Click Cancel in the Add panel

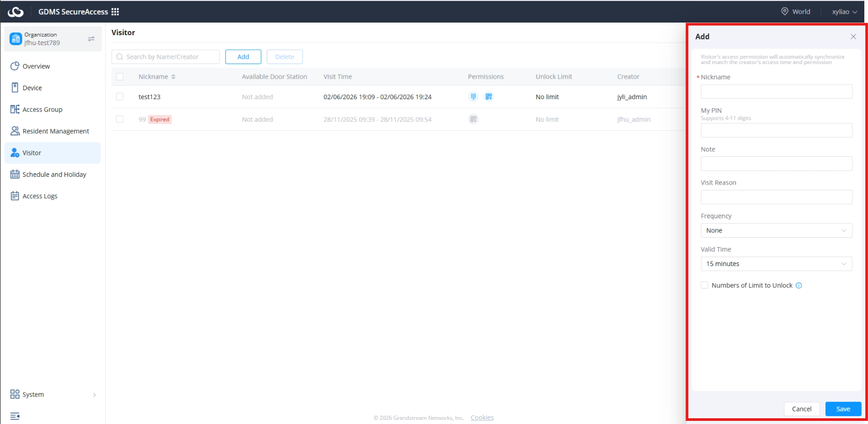(x=802, y=409)
